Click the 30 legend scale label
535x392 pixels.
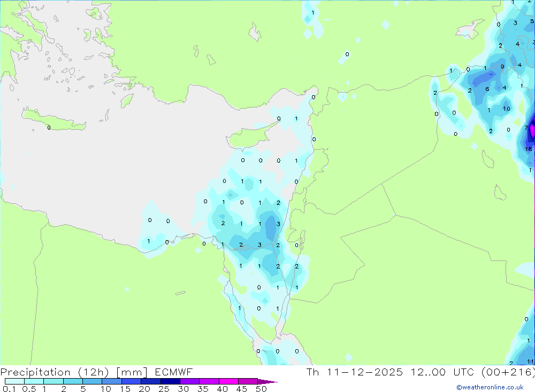tap(183, 389)
